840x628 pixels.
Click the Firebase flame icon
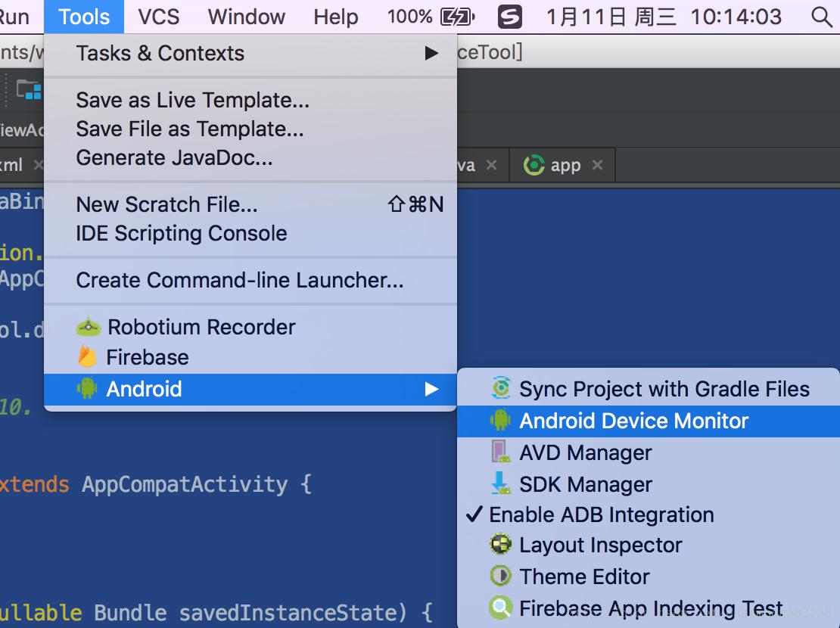click(x=88, y=357)
